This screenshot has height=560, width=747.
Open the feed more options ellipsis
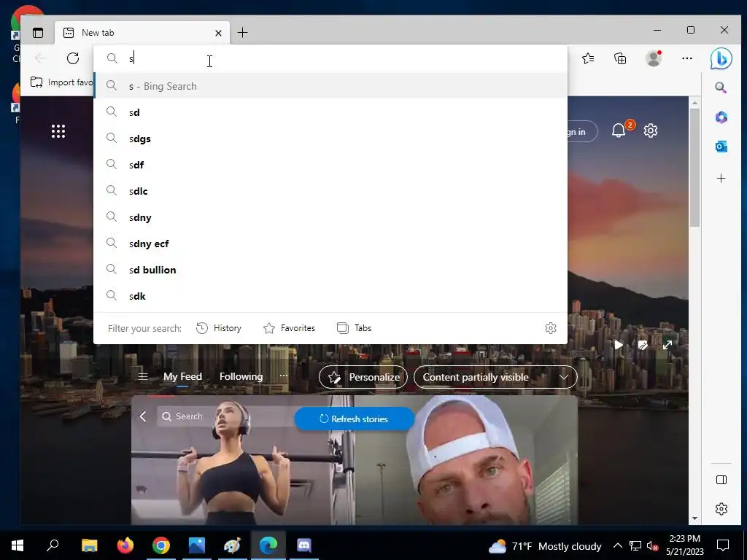click(284, 376)
